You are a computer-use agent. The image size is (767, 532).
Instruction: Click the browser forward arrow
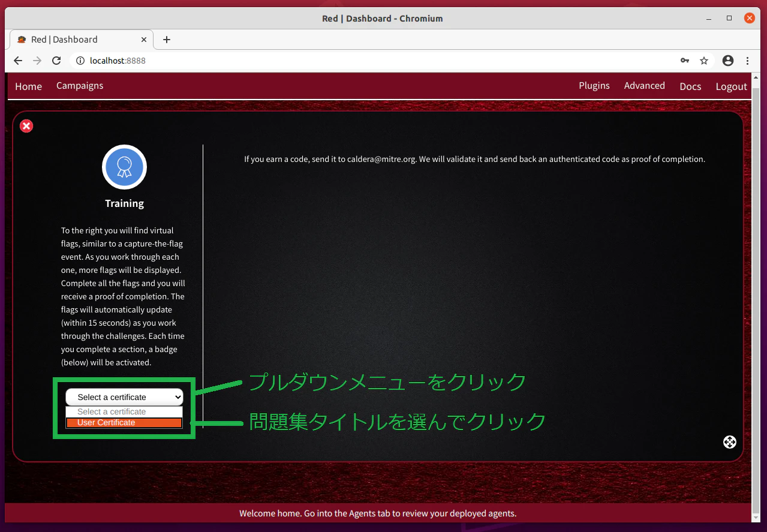(x=37, y=61)
